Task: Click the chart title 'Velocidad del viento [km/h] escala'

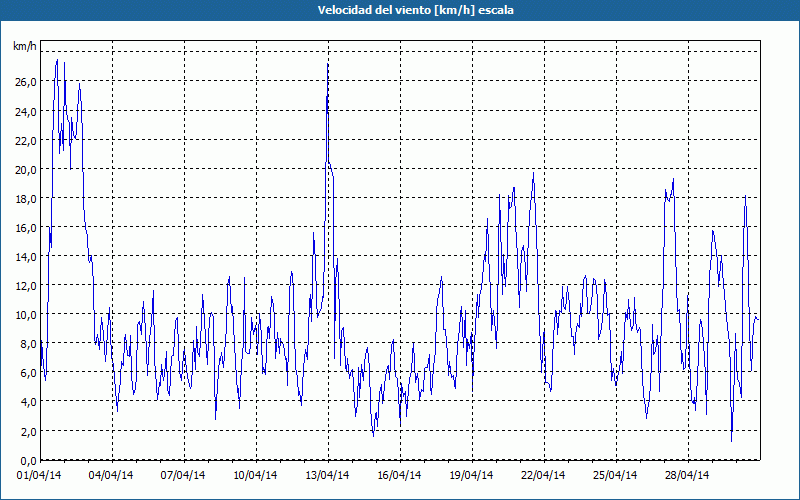Action: 415,10
